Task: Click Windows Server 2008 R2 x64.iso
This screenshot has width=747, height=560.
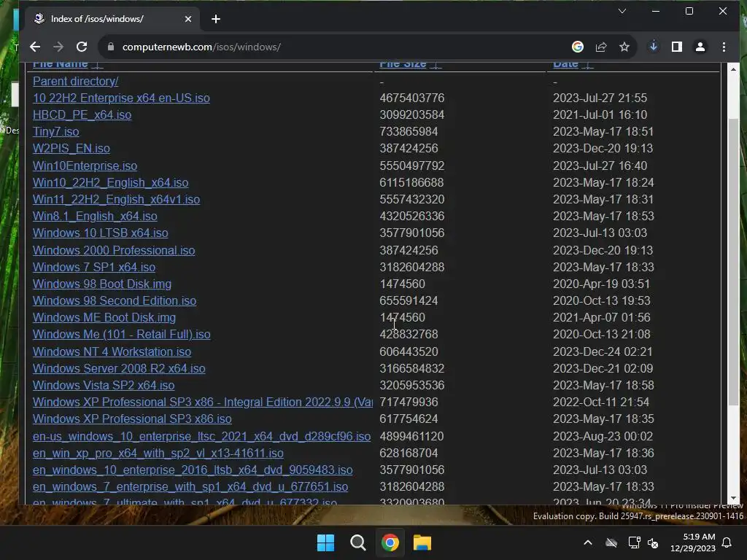Action: pyautogui.click(x=119, y=368)
